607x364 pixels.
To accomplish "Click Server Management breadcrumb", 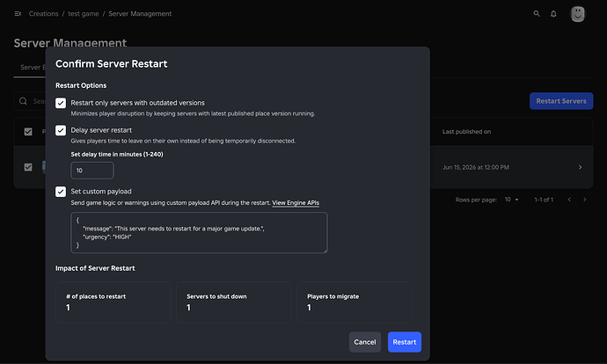I will tap(140, 13).
